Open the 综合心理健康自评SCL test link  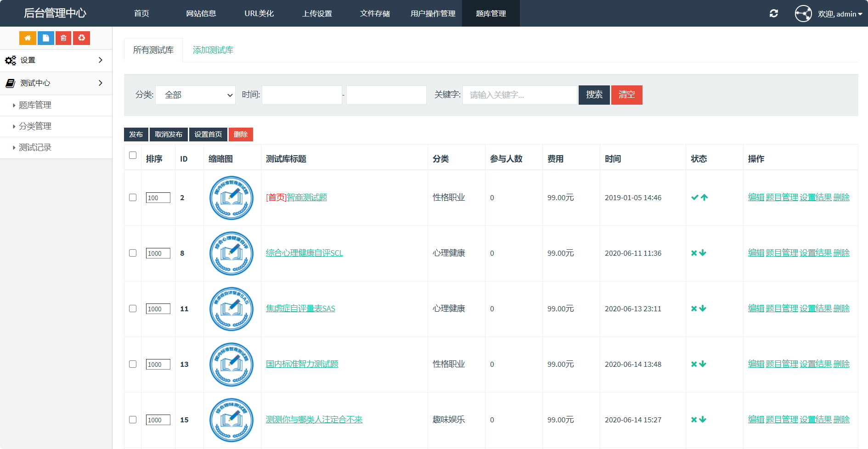pos(304,253)
